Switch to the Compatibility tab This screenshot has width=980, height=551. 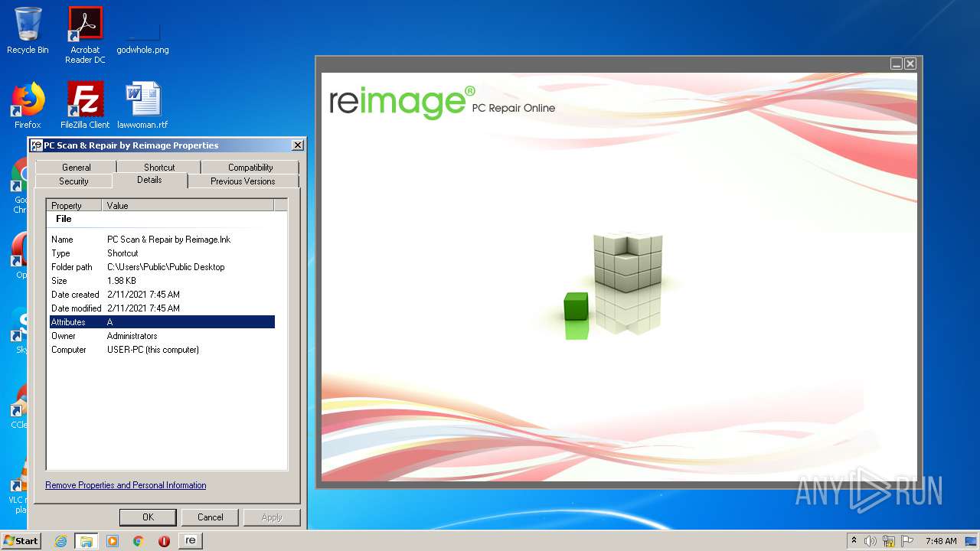(x=250, y=168)
